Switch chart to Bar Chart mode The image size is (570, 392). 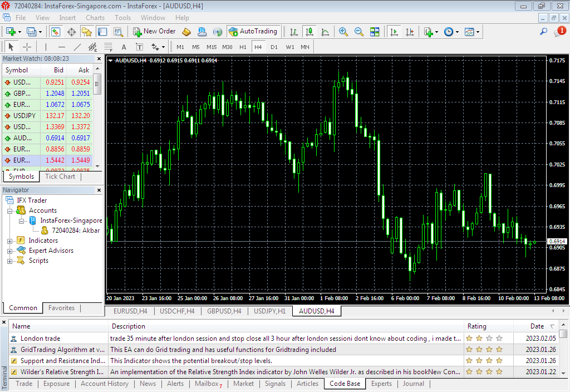tap(294, 32)
